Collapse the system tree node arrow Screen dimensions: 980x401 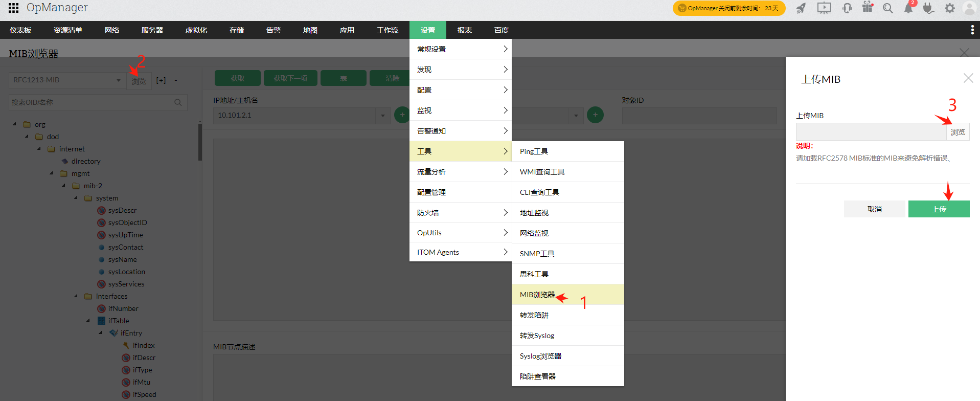point(76,198)
